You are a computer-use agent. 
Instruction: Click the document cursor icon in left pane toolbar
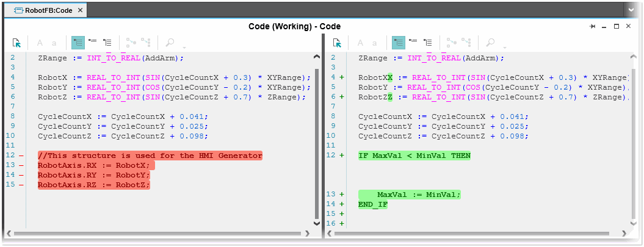(x=17, y=43)
